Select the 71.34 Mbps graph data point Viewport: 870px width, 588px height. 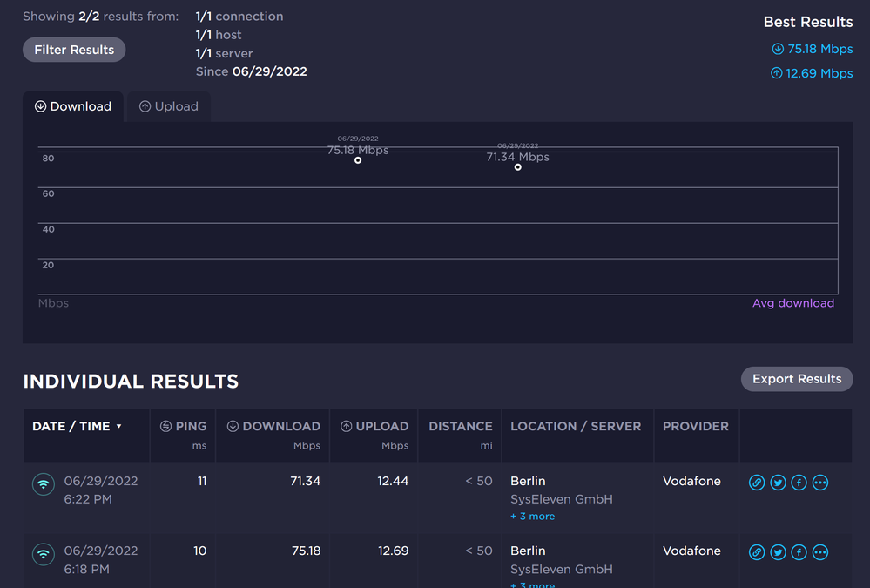click(x=517, y=167)
